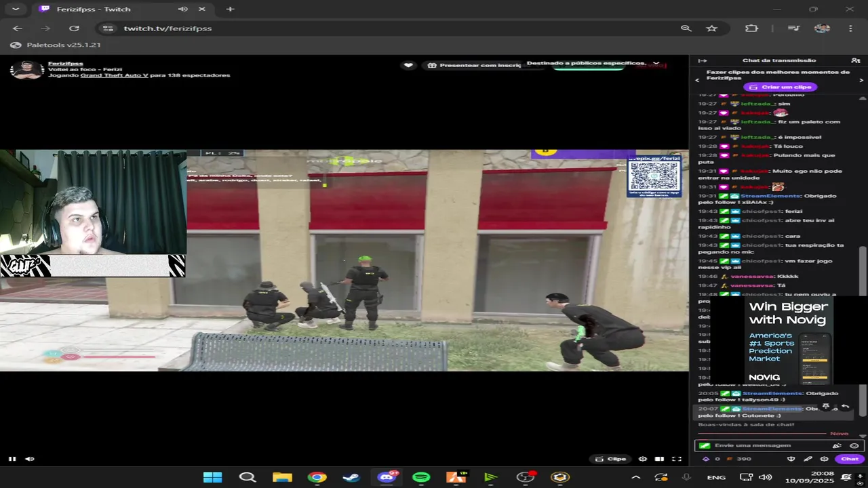
Task: Open the Chrome three-dot menu
Action: [850, 28]
